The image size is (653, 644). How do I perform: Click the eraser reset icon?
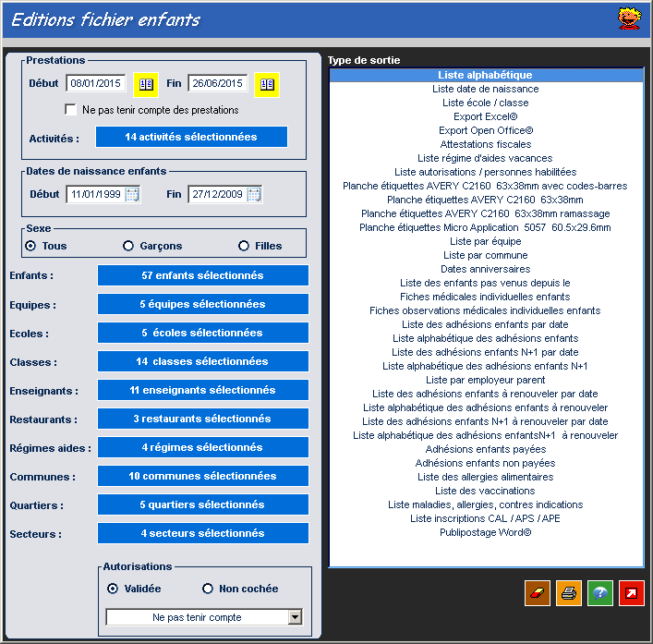(536, 593)
